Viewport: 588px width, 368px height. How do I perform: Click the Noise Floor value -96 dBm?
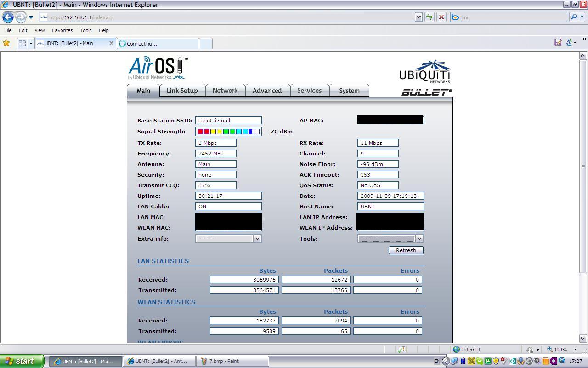pos(378,164)
